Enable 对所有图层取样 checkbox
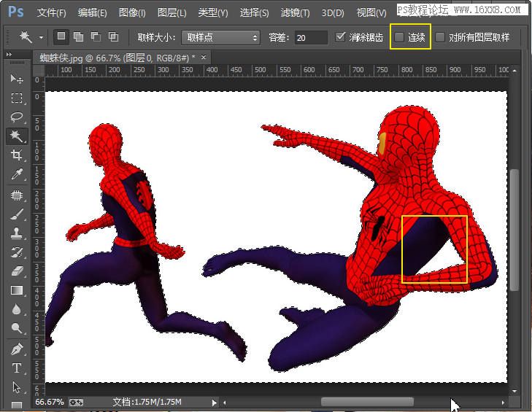 (x=440, y=37)
